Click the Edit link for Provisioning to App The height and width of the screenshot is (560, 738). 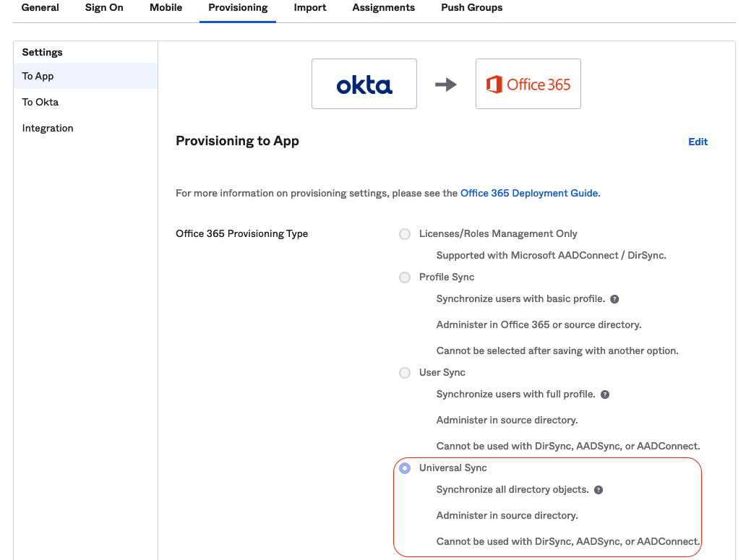pos(698,142)
